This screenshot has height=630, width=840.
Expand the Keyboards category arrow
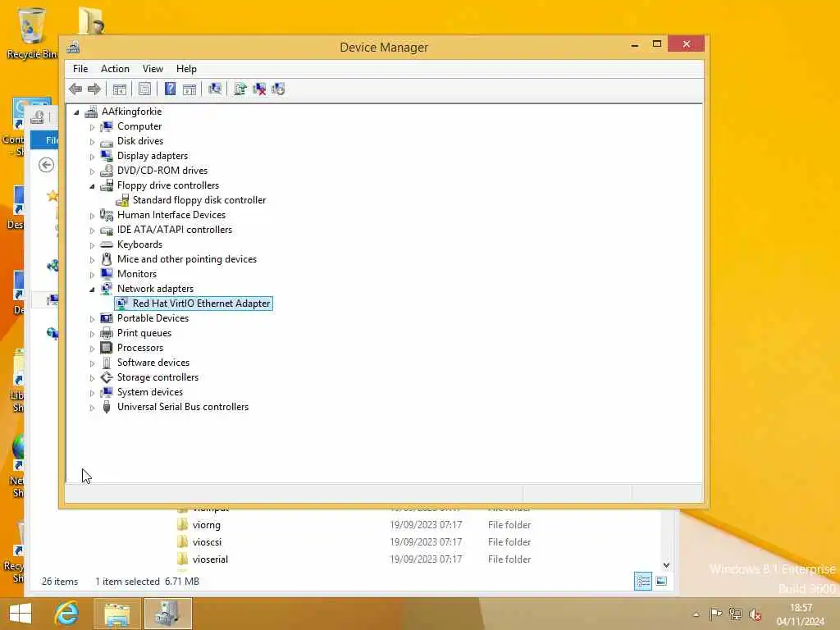click(x=92, y=245)
